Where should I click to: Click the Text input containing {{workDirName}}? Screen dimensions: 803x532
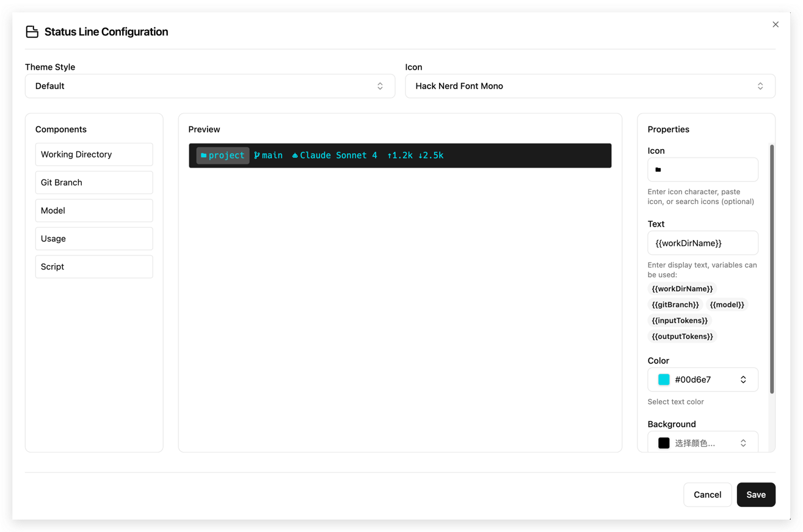click(703, 242)
